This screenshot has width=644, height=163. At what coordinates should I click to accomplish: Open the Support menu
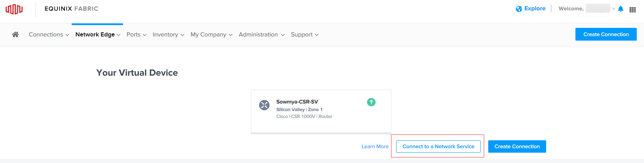305,34
